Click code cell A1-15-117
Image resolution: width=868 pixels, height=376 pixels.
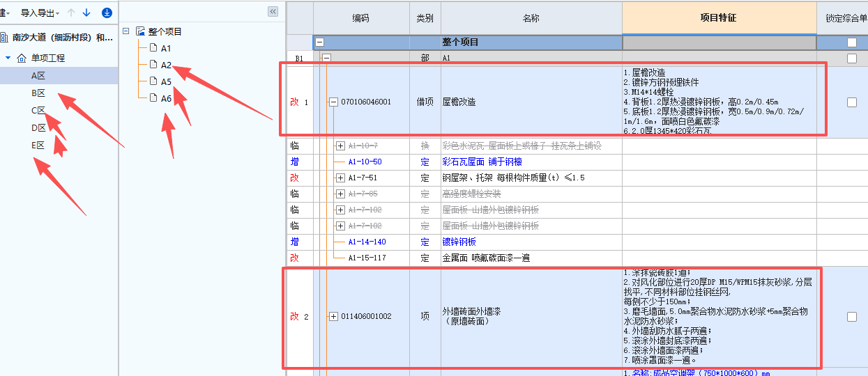pyautogui.click(x=367, y=258)
